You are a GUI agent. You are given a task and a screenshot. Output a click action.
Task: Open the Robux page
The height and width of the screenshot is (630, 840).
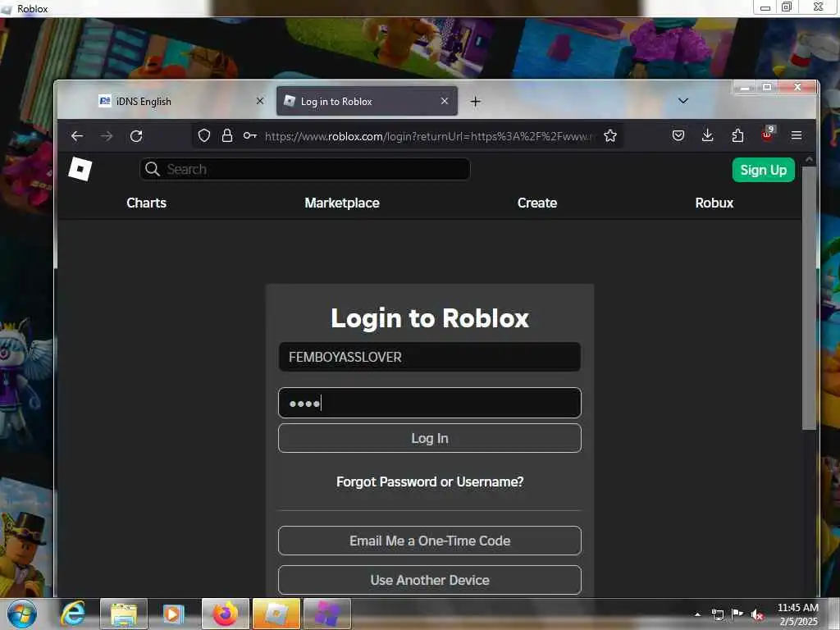pos(714,203)
